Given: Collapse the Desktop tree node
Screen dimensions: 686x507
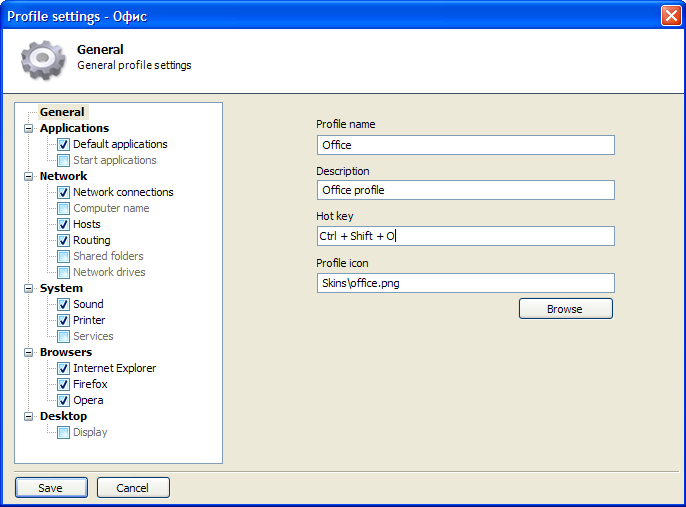Looking at the screenshot, I should click(28, 416).
